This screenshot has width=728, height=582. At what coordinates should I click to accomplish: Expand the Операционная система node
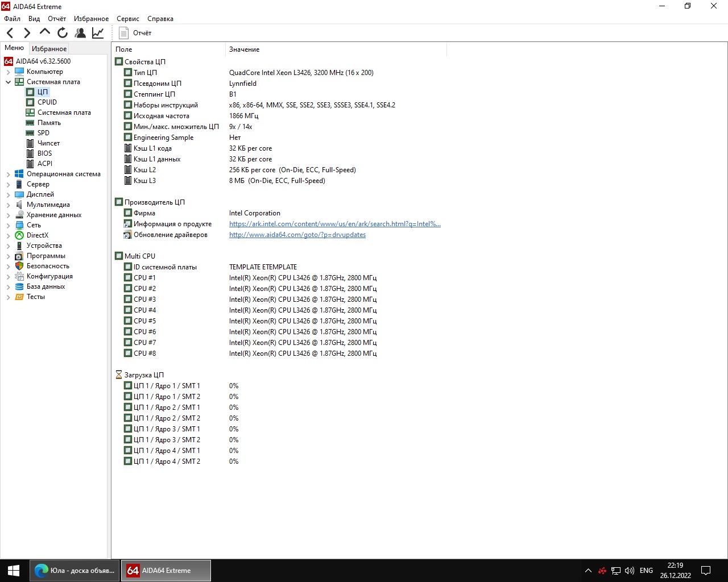tap(9, 174)
